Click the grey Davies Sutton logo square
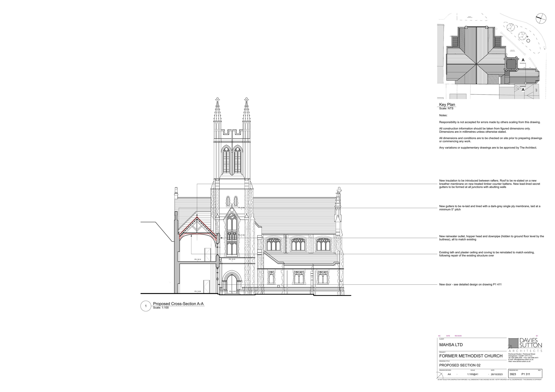 tap(513, 343)
